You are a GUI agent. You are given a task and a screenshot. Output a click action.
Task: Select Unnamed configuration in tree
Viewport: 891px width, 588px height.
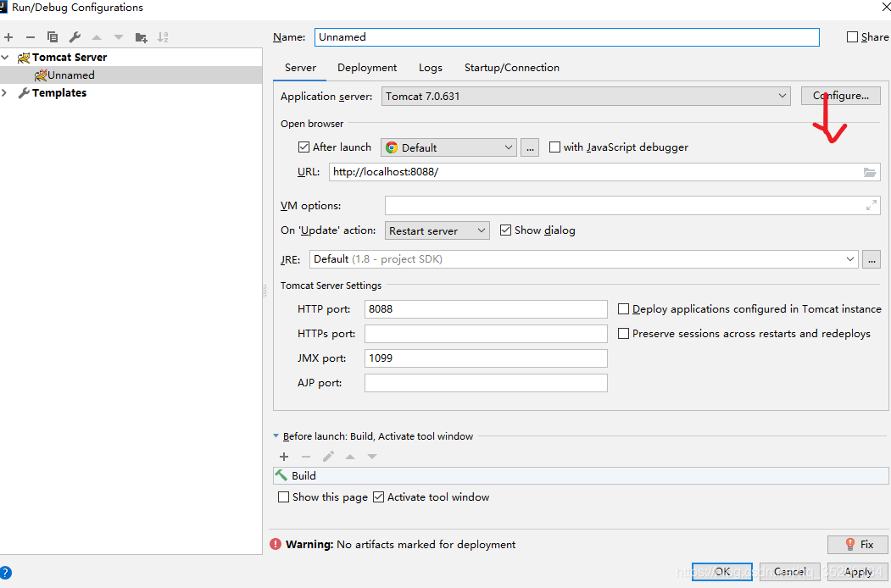pyautogui.click(x=131, y=75)
